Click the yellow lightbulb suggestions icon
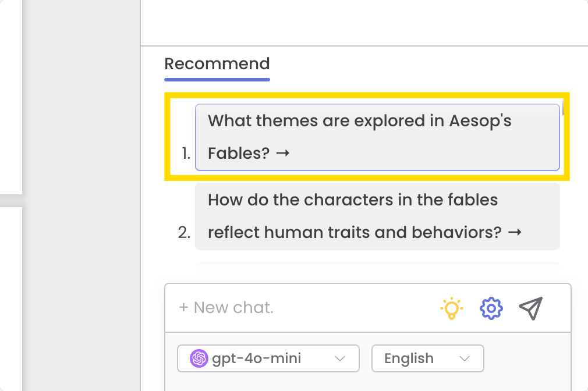 (x=452, y=308)
